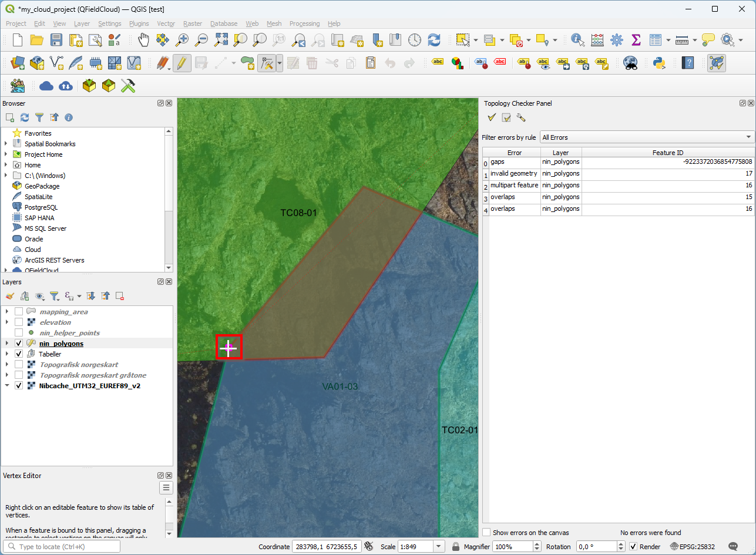Open the Processing menu
The height and width of the screenshot is (555, 756).
(x=304, y=23)
